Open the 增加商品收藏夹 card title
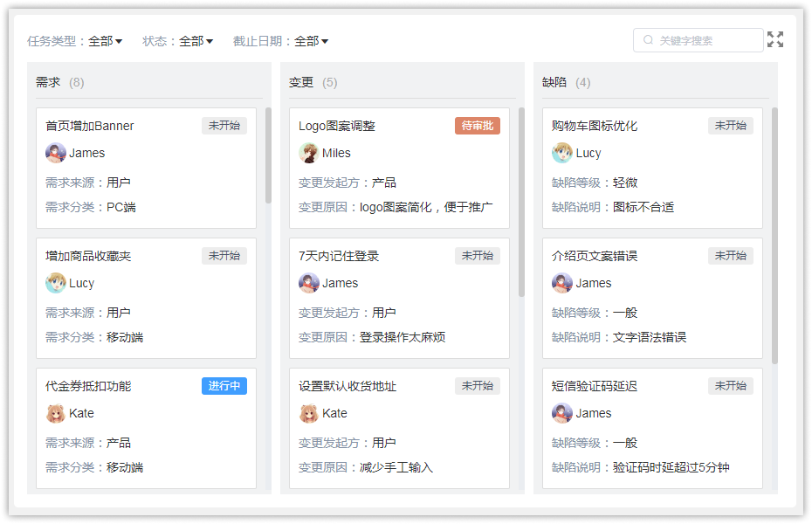 pyautogui.click(x=88, y=256)
